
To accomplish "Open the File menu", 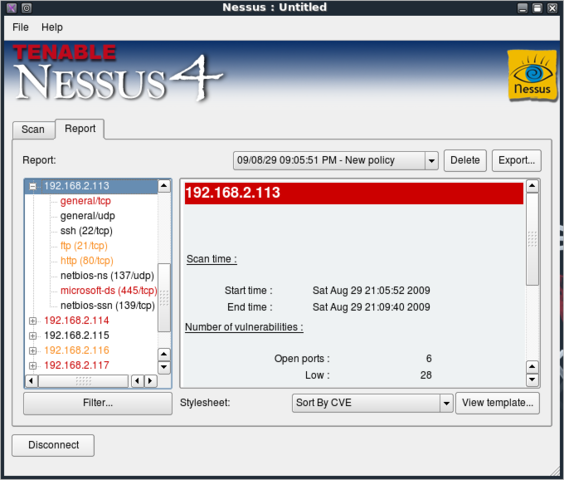I will (x=20, y=27).
